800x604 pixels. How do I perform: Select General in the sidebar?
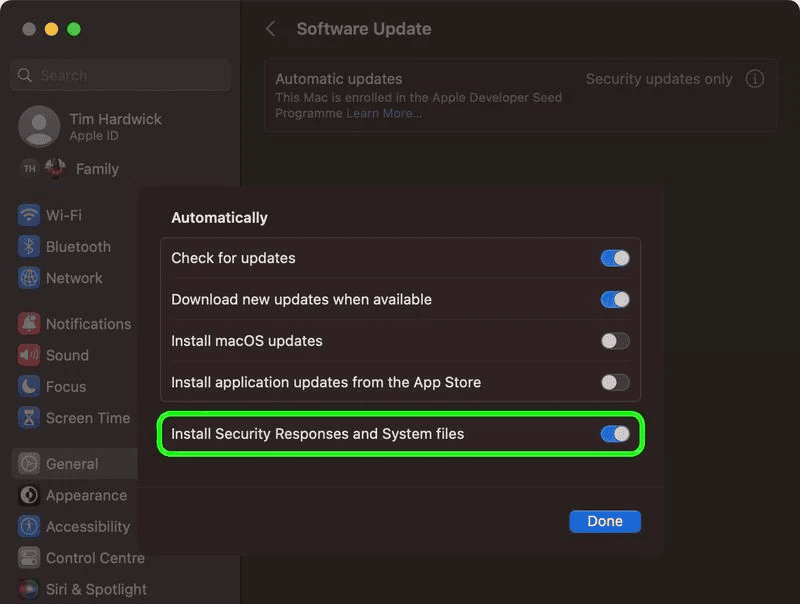coord(72,464)
